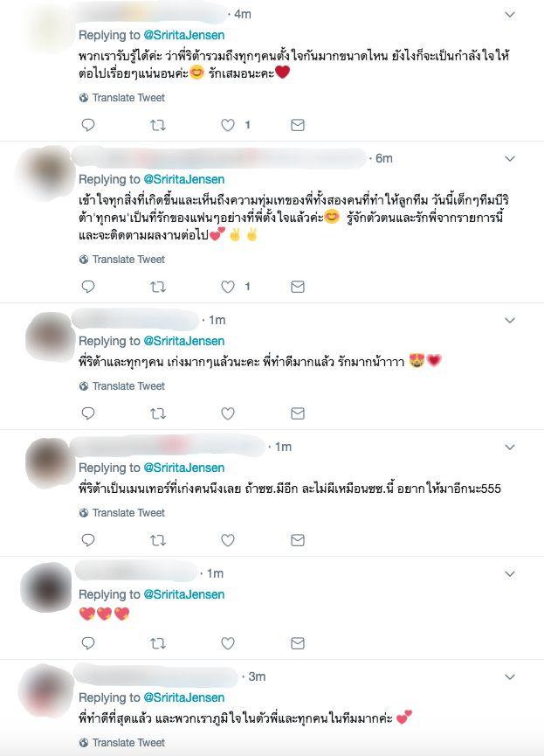The width and height of the screenshot is (544, 756).
Task: Retweet the tweet posted 6m ago
Action: click(158, 287)
